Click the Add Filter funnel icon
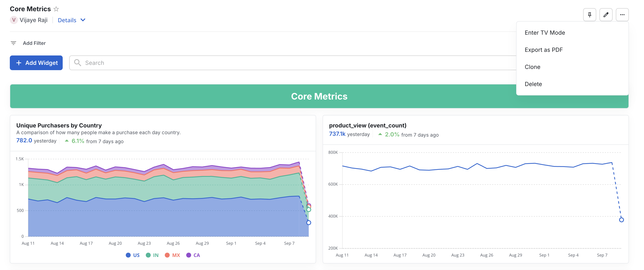This screenshot has width=644, height=270. 13,43
